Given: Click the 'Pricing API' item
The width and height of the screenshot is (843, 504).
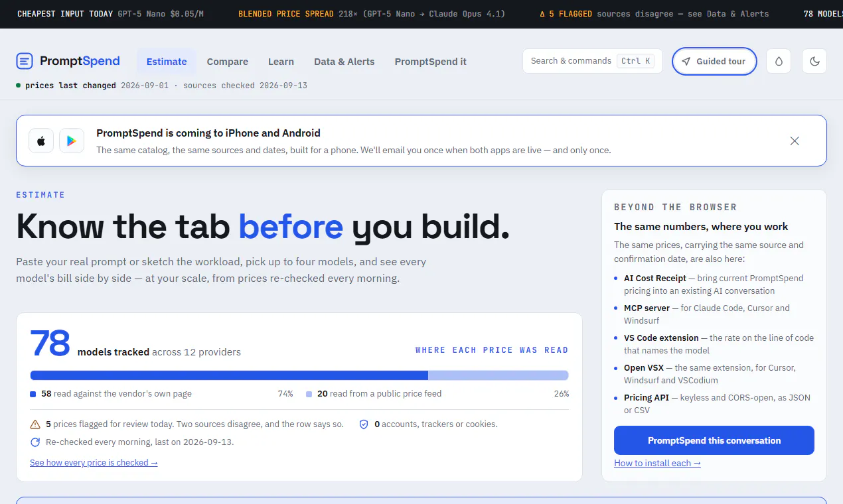Looking at the screenshot, I should click(719, 404).
